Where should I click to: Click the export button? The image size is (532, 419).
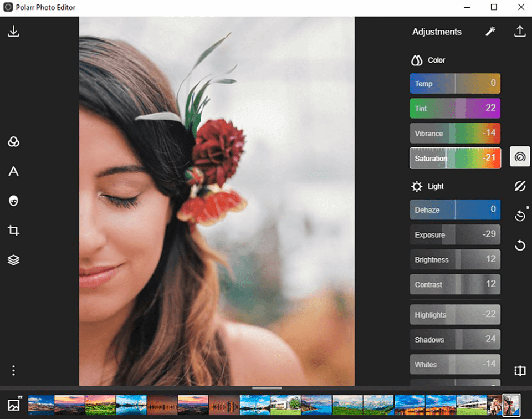(x=520, y=32)
